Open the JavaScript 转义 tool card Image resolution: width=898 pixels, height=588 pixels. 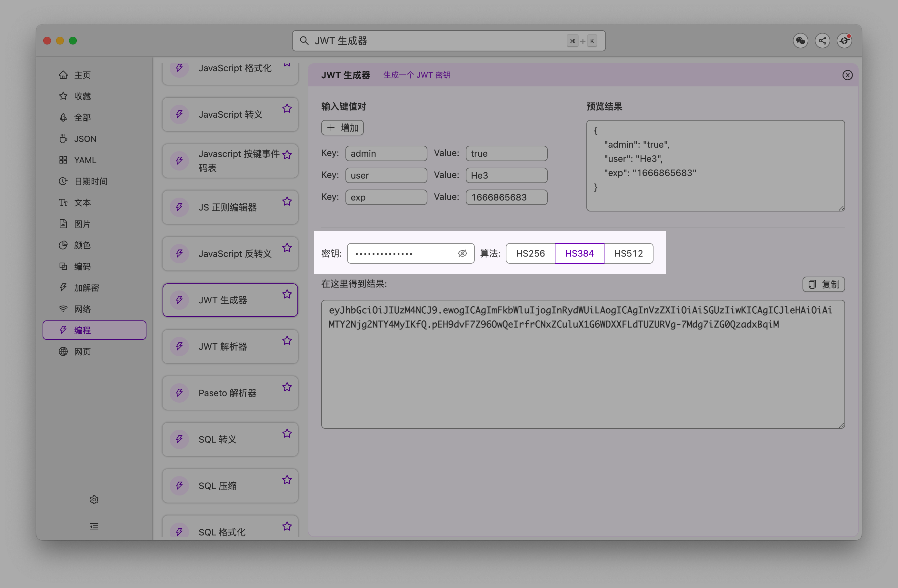[x=230, y=114]
